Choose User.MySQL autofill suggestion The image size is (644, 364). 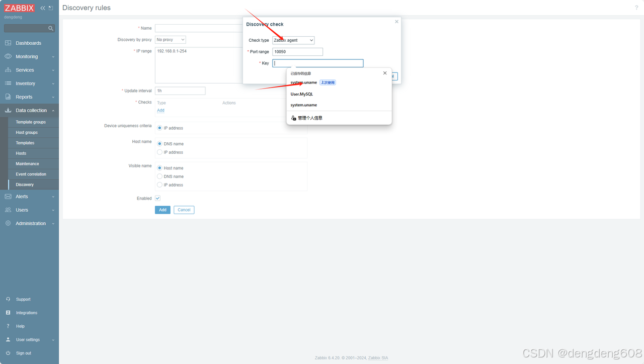[x=339, y=94]
